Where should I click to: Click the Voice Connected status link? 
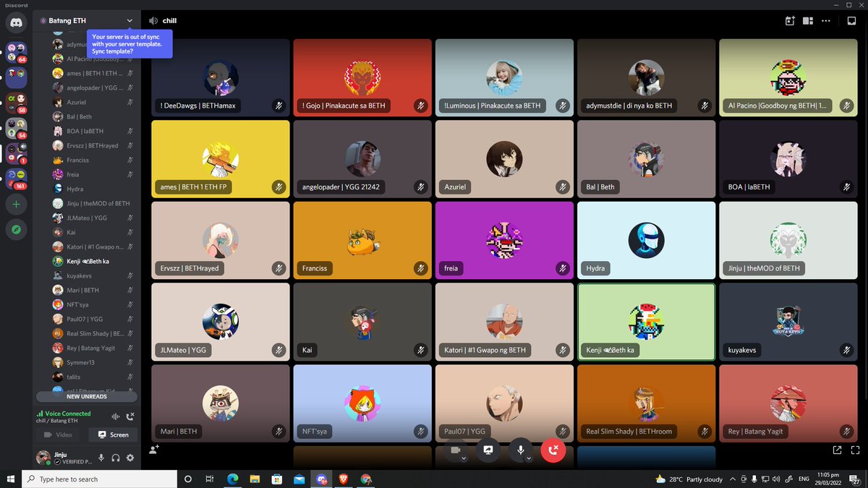[68, 414]
